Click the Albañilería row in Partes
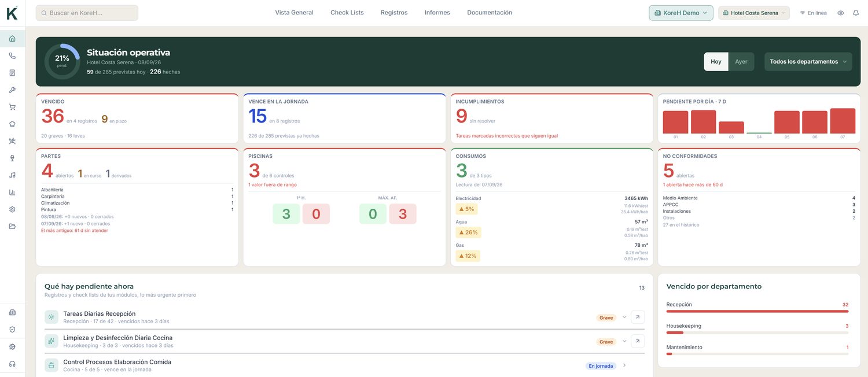Image resolution: width=868 pixels, height=377 pixels. point(137,190)
